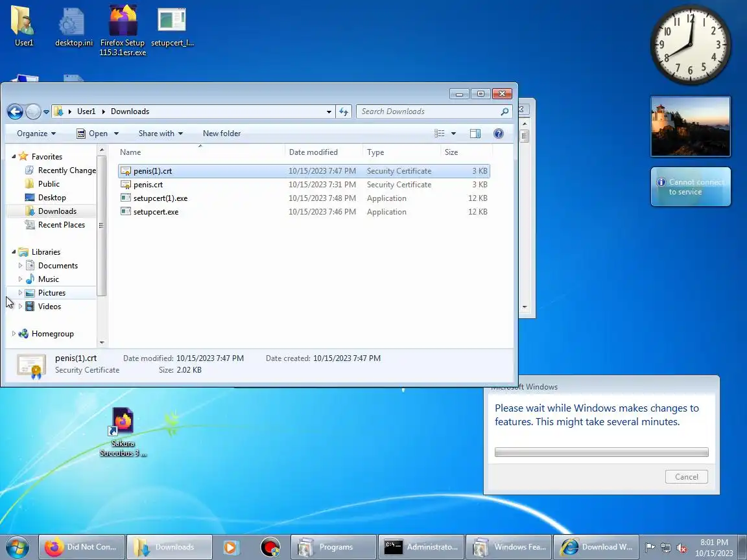Screen dimensions: 747x560
Task: Expand the Documents library node
Action: pyautogui.click(x=21, y=265)
